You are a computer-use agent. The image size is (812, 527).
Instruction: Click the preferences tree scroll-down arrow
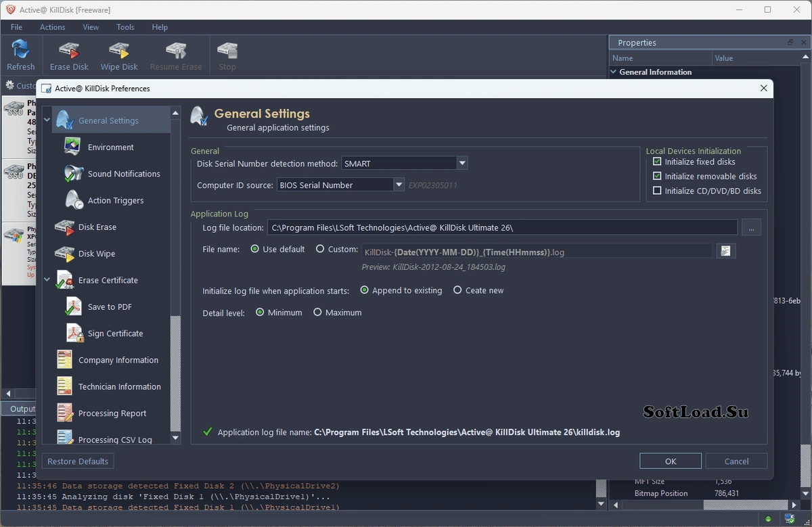pos(175,438)
